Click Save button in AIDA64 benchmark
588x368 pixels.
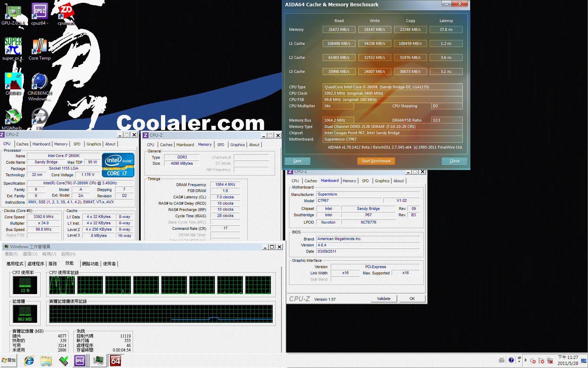click(x=297, y=161)
